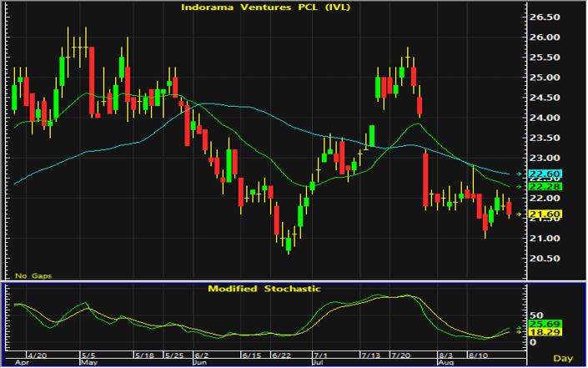Click the 25.50 price axis label

pos(545,58)
